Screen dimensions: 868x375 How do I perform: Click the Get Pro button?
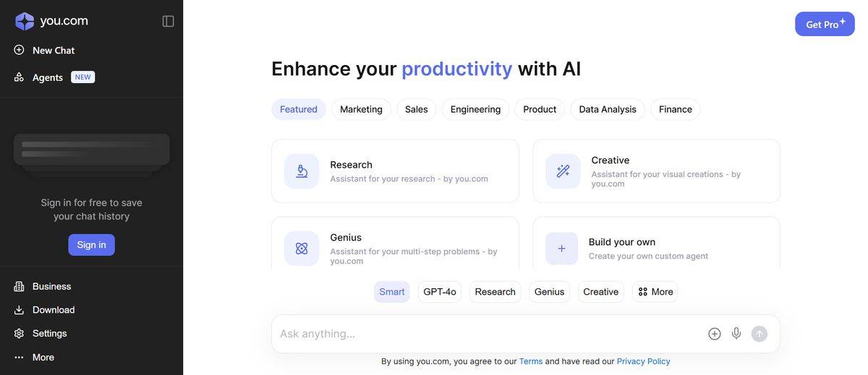tap(825, 24)
